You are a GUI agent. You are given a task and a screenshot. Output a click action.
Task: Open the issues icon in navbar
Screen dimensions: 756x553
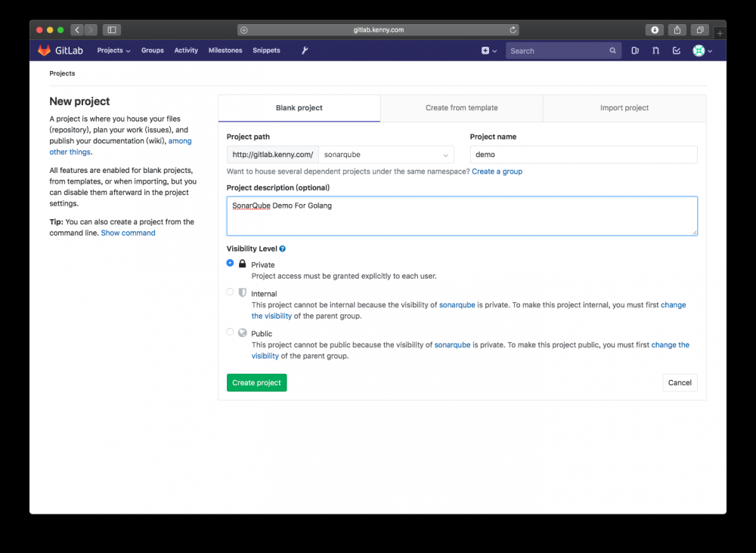[x=635, y=51]
